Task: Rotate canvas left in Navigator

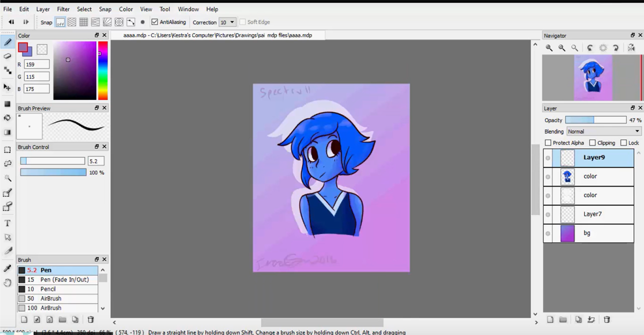Action: (590, 48)
